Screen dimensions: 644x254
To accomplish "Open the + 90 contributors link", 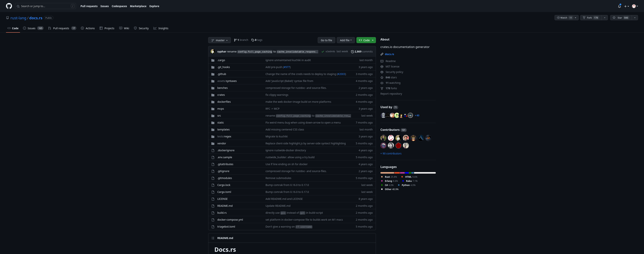I will coord(391,153).
